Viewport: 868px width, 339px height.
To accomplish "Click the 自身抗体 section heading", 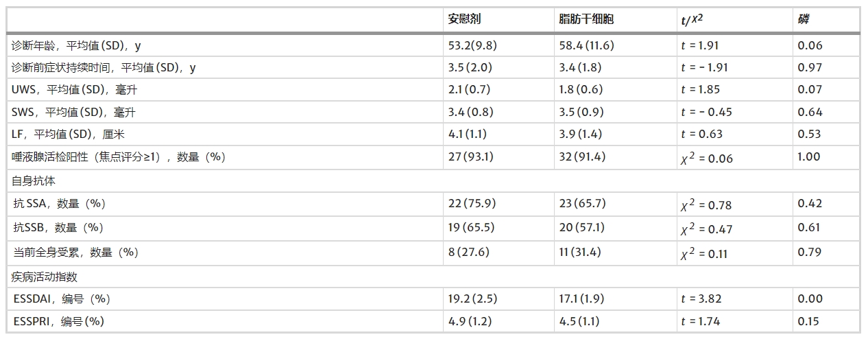I will pos(33,181).
